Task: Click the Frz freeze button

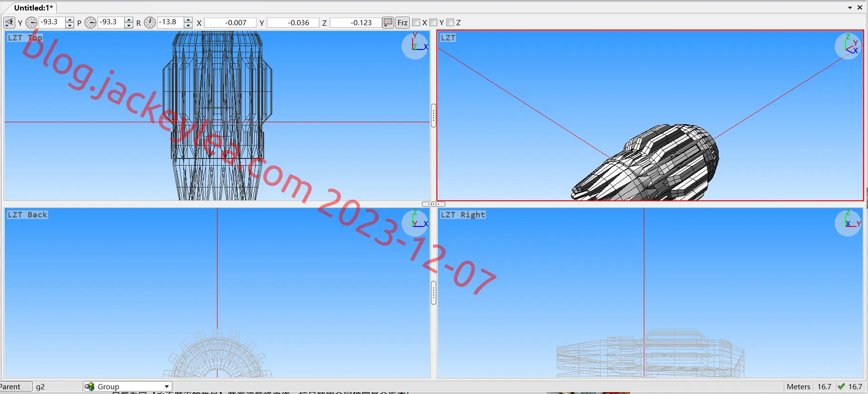Action: pos(403,22)
